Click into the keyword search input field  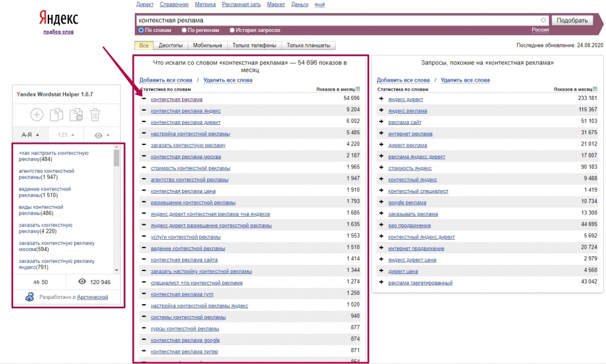point(337,20)
